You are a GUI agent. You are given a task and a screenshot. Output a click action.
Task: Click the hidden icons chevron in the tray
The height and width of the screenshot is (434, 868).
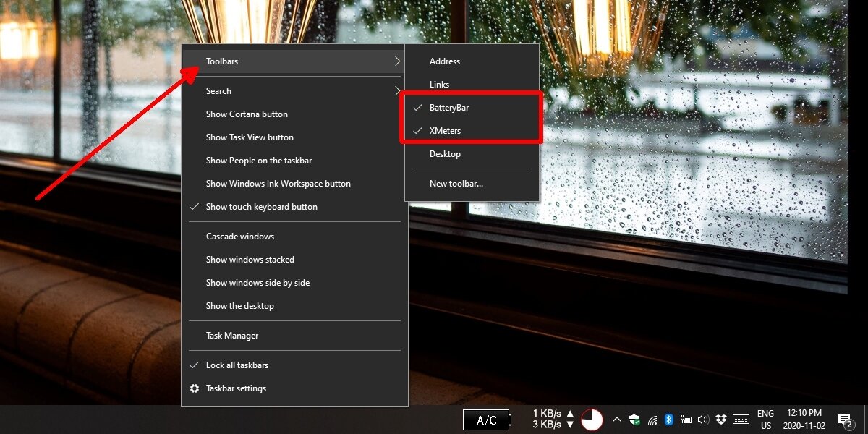(617, 419)
